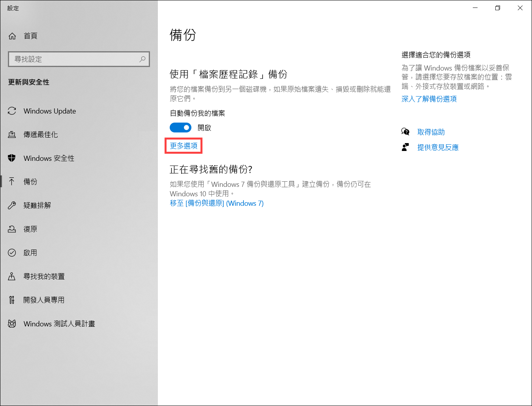Image resolution: width=532 pixels, height=406 pixels.
Task: Click the 備份 upward arrow icon
Action: (12, 181)
